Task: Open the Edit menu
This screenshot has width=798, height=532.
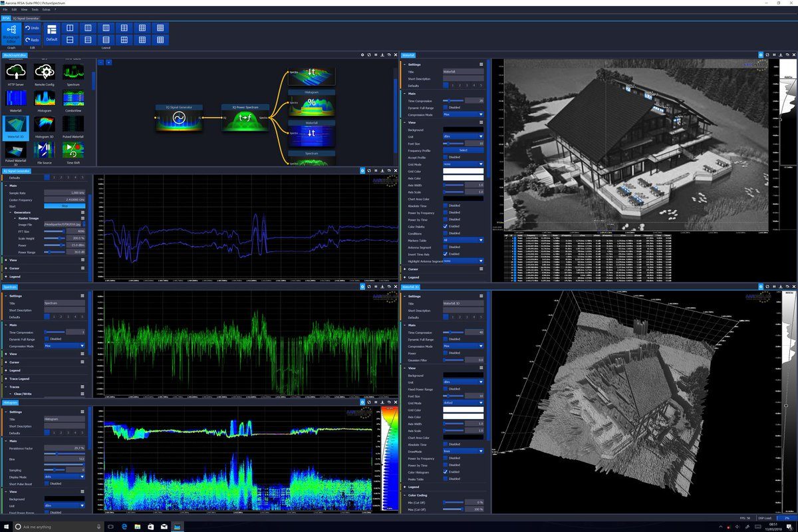Action: click(x=14, y=10)
